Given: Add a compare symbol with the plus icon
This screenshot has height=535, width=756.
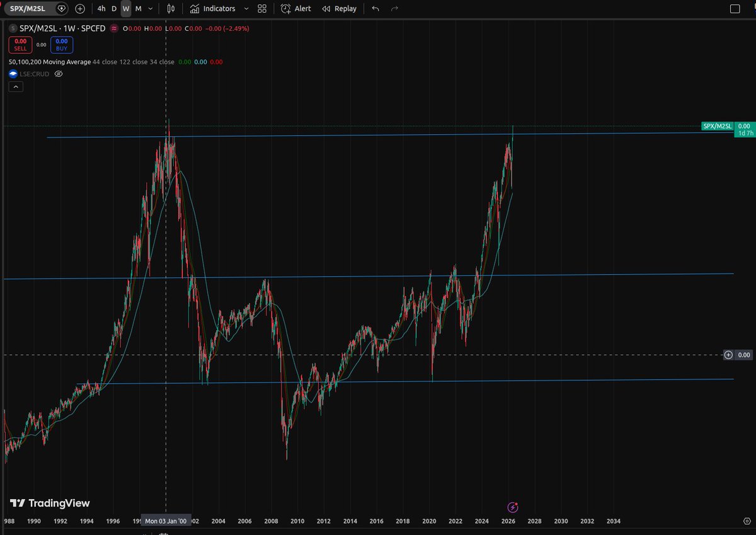Looking at the screenshot, I should coord(80,9).
